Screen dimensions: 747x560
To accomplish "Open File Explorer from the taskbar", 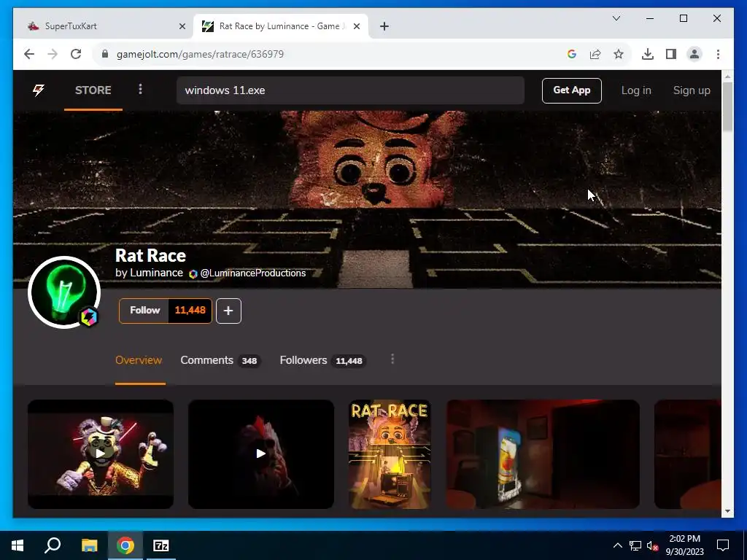I will pos(89,545).
